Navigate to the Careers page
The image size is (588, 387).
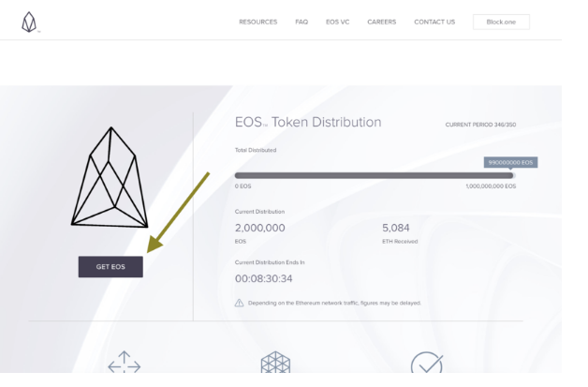(x=381, y=22)
